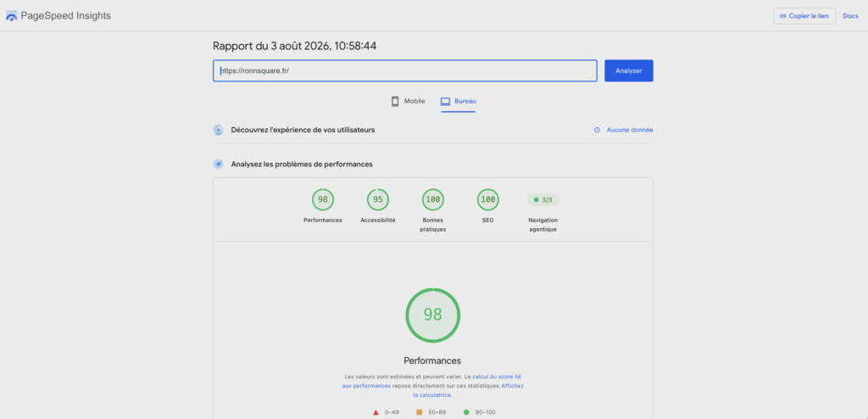This screenshot has width=868, height=419.
Task: Switch to the Bureau tab
Action: [459, 102]
